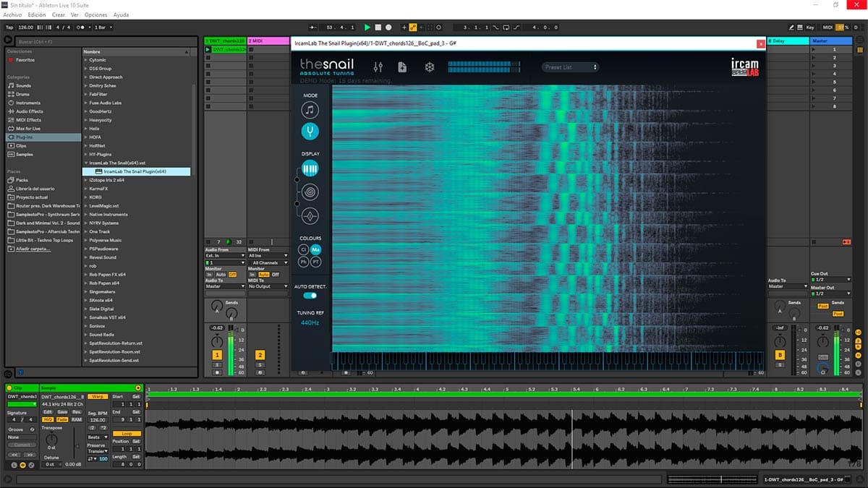Screen dimensions: 868x488
Task: Select the Max for Live category
Action: (x=28, y=129)
